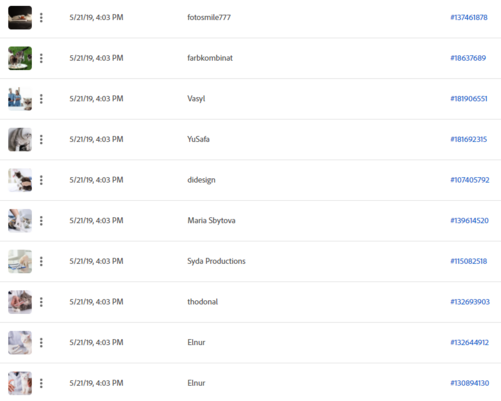The width and height of the screenshot is (501, 401).
Task: Open asset link #139614520
Action: coord(469,221)
